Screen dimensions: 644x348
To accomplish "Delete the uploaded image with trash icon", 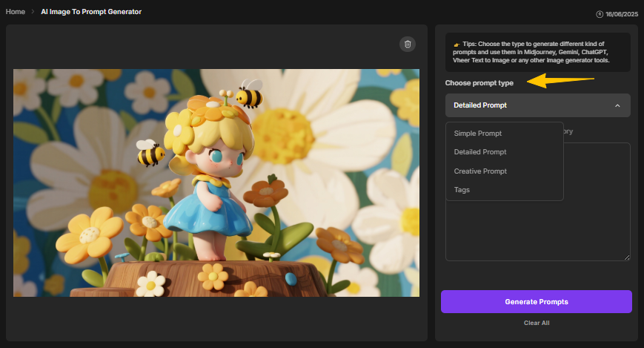I will pyautogui.click(x=407, y=45).
